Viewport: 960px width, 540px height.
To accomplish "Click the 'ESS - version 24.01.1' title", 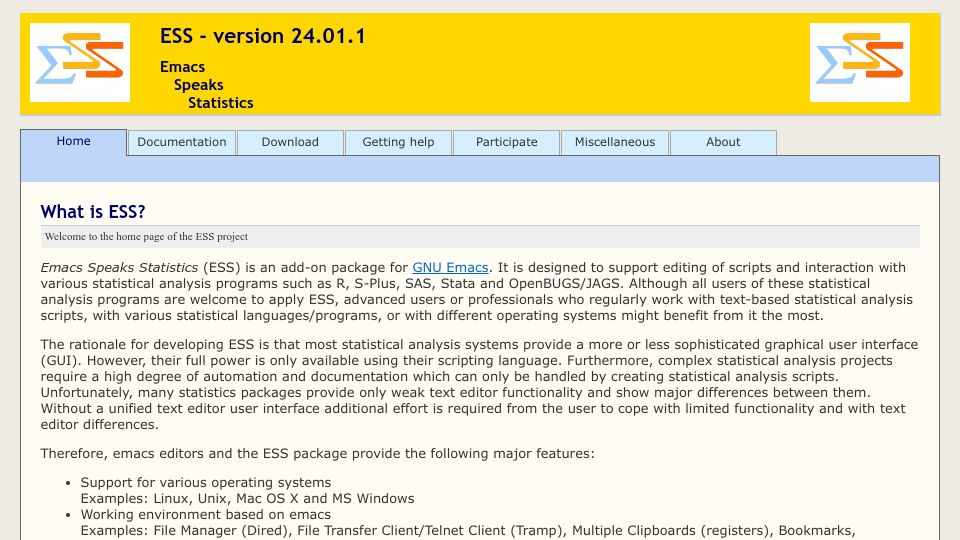I will 263,36.
